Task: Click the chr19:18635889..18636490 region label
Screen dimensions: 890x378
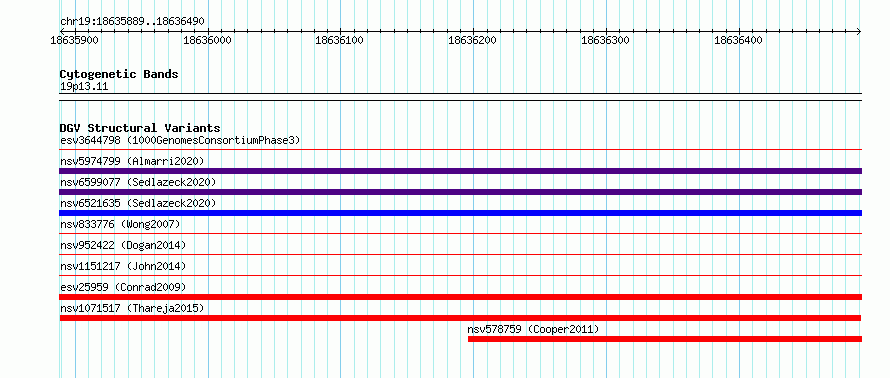Action: pos(132,22)
